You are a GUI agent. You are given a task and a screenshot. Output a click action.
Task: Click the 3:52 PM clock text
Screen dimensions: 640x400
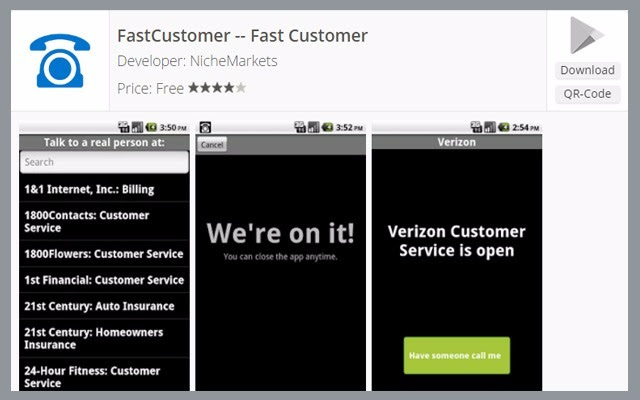(349, 128)
